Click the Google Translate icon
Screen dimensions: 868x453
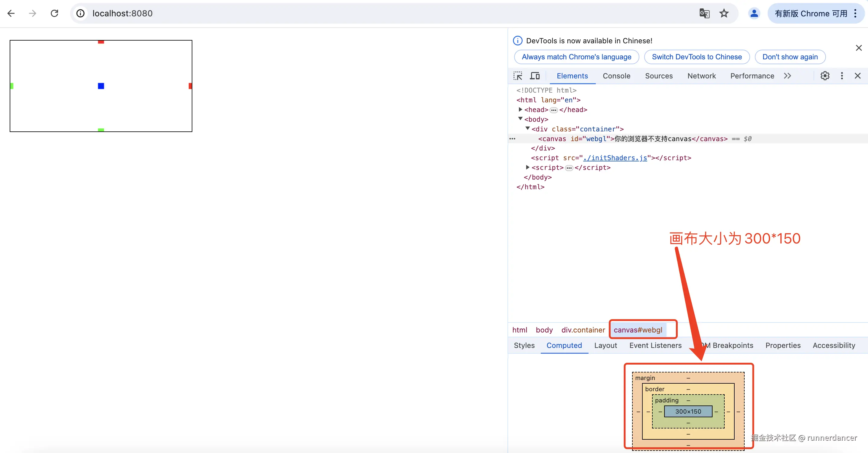(x=704, y=14)
